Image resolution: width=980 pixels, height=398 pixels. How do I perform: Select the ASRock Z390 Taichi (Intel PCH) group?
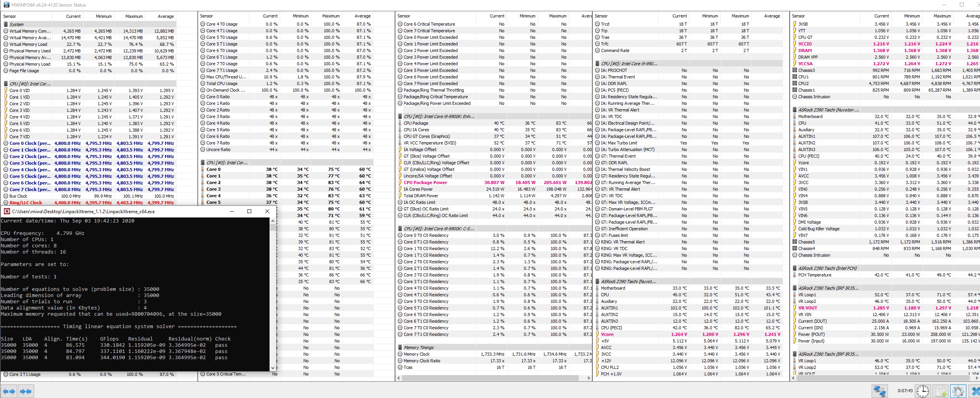point(886,268)
